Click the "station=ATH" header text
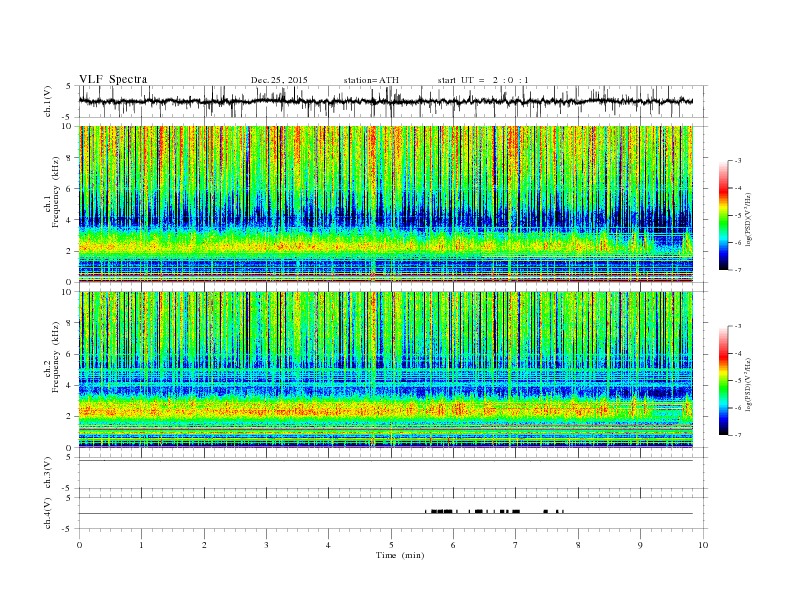The height and width of the screenshot is (612, 792). click(x=371, y=80)
